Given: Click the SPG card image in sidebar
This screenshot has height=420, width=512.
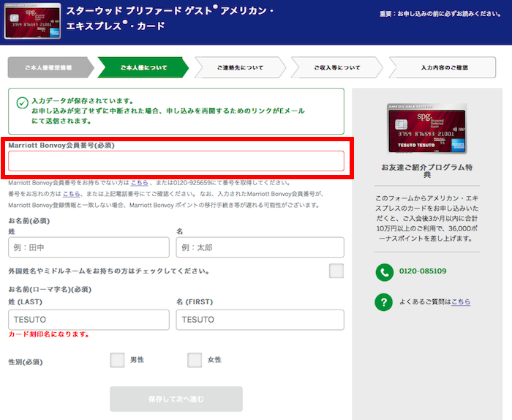Looking at the screenshot, I should coord(426,129).
